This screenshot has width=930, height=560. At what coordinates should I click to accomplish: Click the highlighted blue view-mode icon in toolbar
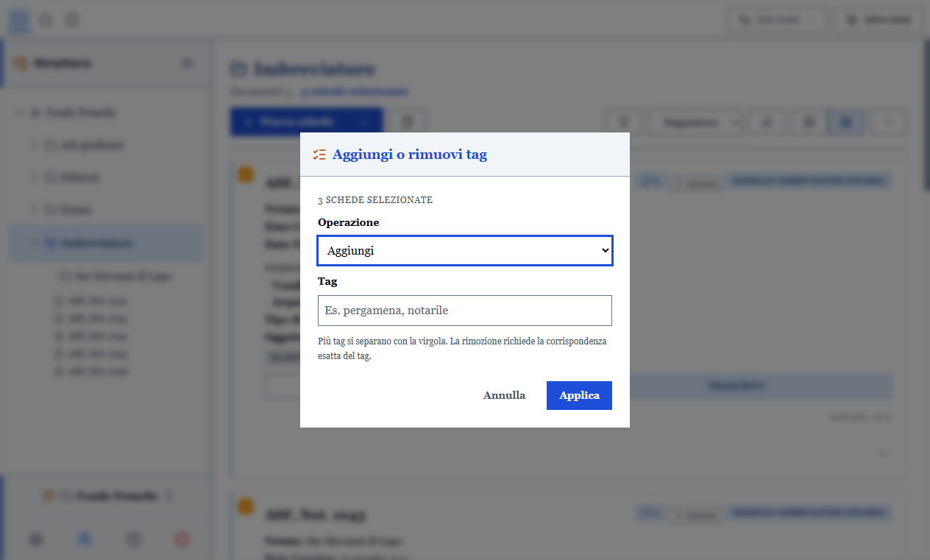coord(846,122)
